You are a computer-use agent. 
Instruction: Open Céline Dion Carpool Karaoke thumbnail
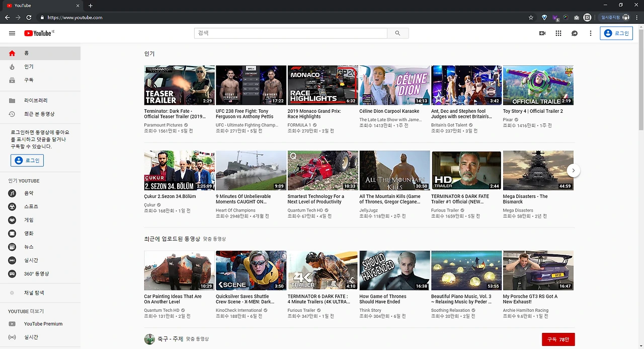pos(394,85)
